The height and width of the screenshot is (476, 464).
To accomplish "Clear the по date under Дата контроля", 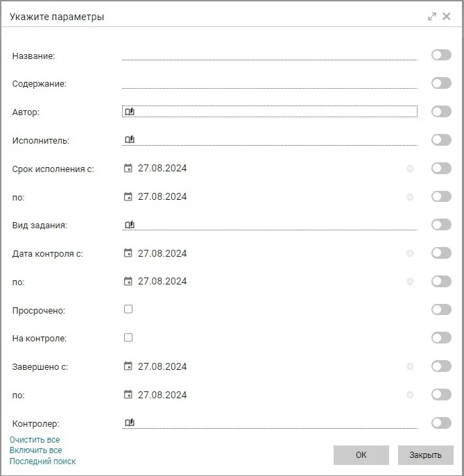I will point(410,282).
